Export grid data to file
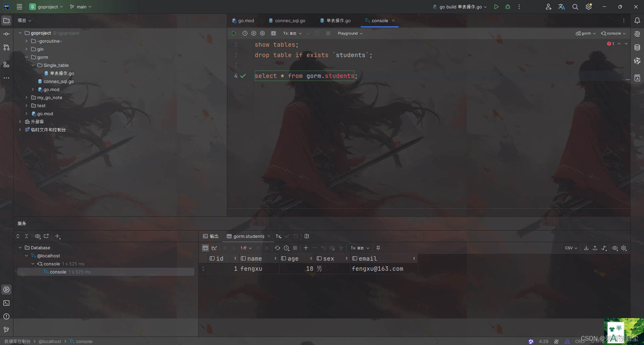 586,248
